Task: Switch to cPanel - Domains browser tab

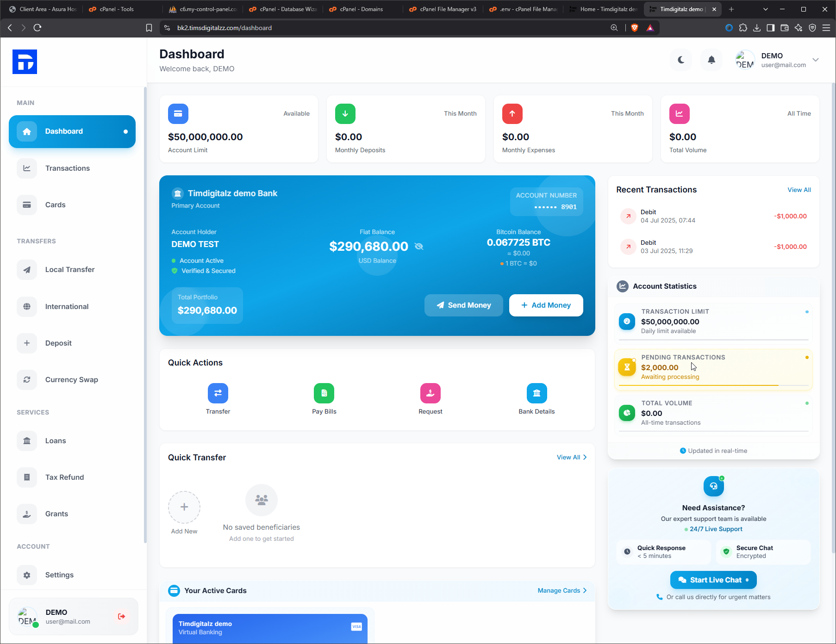Action: click(x=361, y=9)
